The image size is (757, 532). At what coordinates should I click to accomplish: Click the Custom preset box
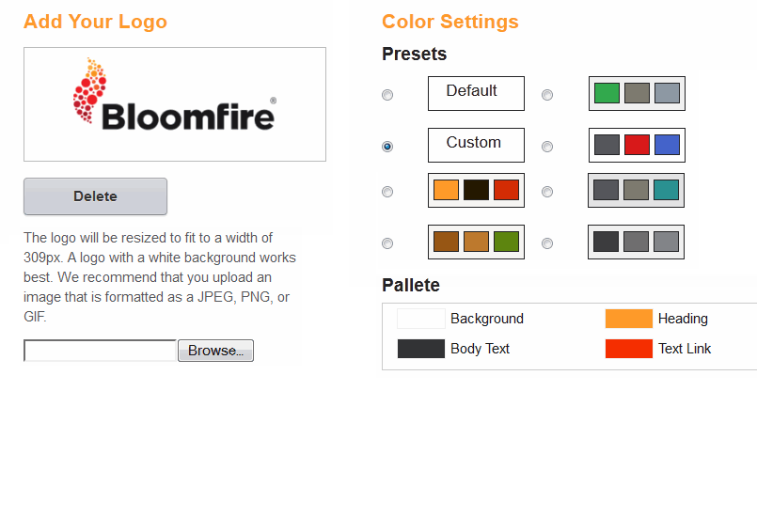pos(476,145)
